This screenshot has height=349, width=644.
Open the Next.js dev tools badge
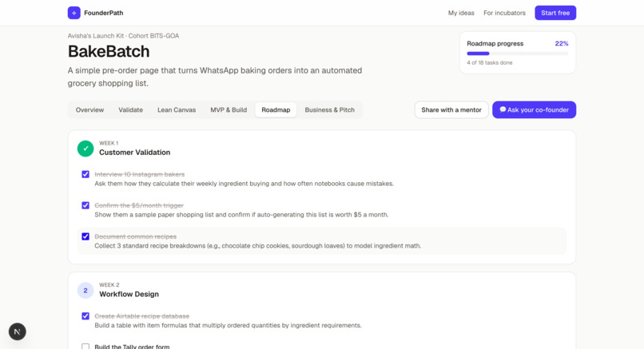18,331
